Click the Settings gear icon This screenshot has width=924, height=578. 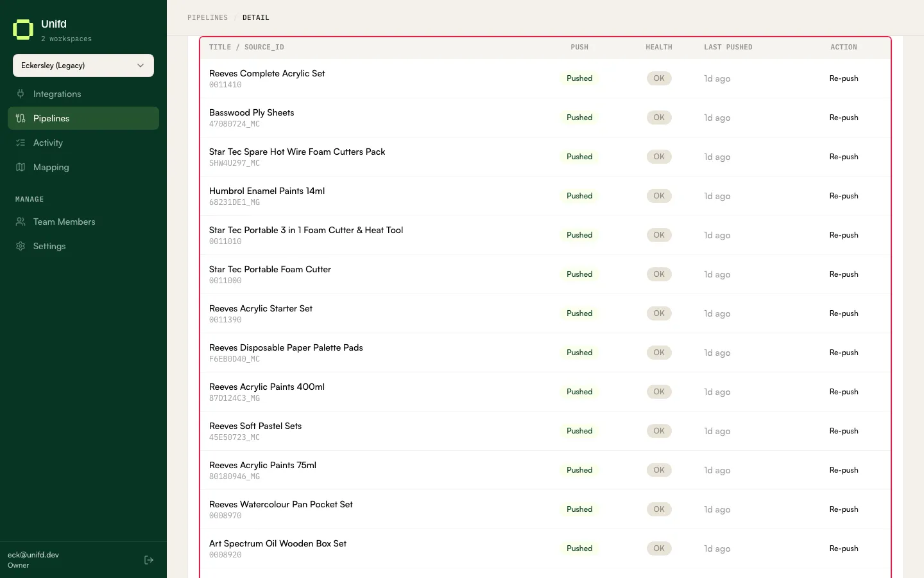pyautogui.click(x=21, y=246)
